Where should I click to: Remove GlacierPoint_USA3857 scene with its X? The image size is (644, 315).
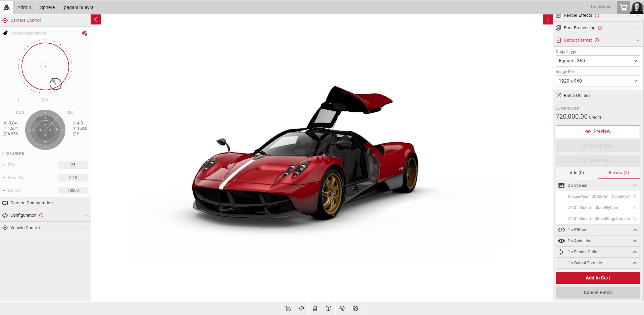(635, 197)
